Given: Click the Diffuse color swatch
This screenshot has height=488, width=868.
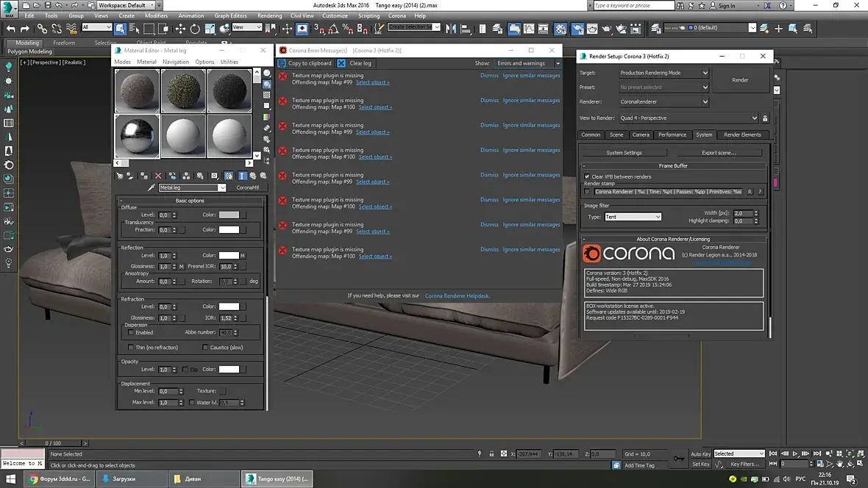Looking at the screenshot, I should tap(229, 215).
